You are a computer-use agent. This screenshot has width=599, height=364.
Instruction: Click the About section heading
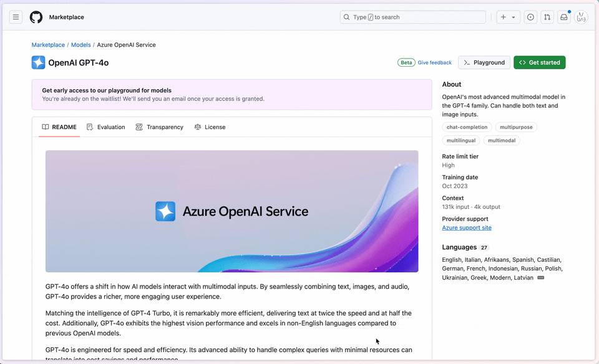point(452,84)
